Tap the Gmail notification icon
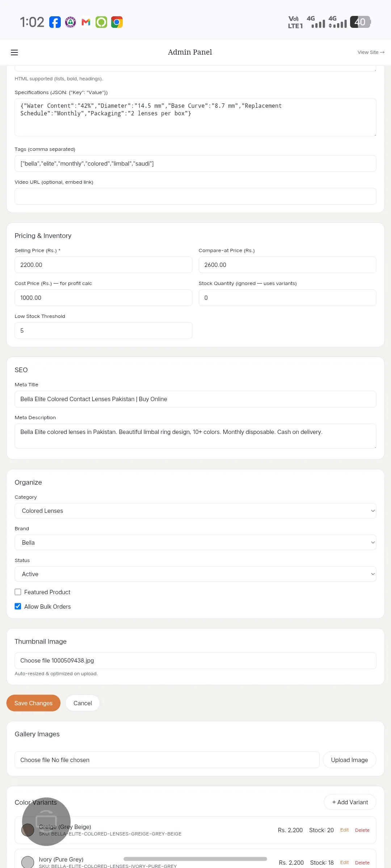 86,22
